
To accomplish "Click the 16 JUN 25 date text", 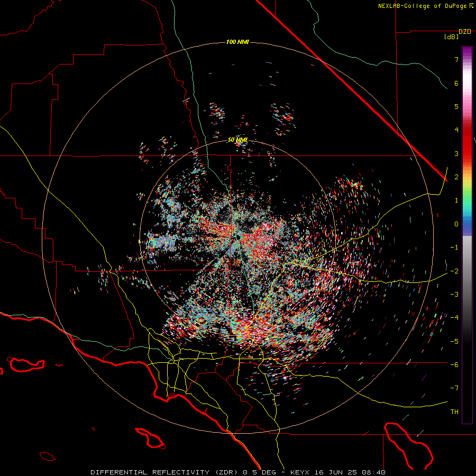I will point(336,472).
